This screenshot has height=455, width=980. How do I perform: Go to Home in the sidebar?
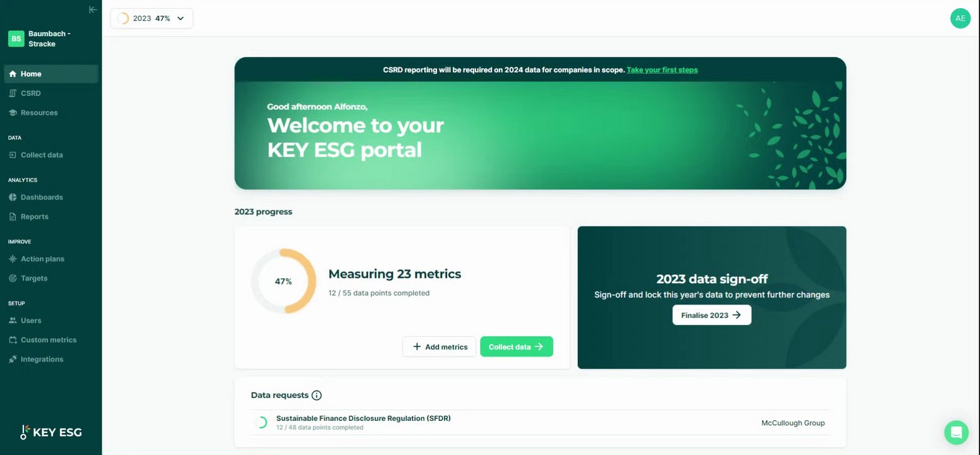51,74
